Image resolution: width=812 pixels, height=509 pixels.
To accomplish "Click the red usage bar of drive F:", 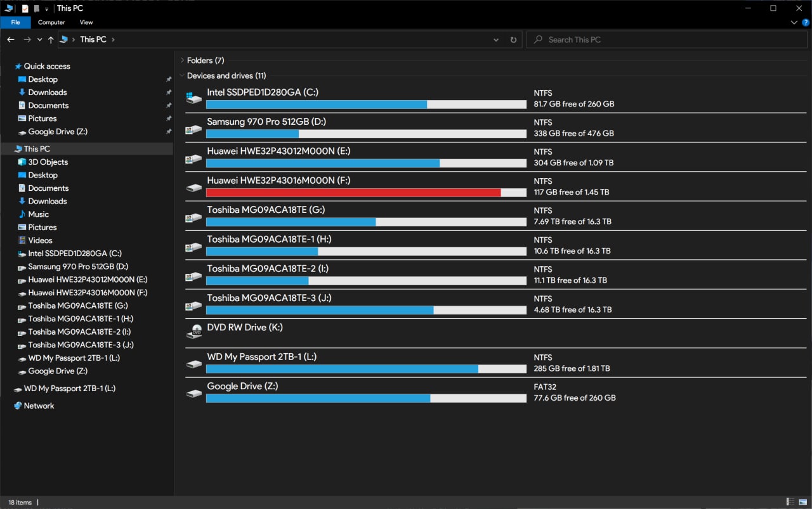I will (353, 193).
